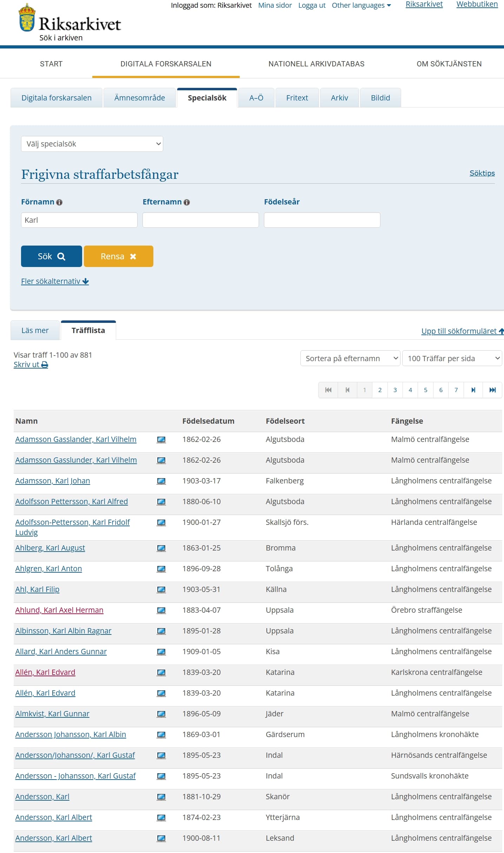Expand Fler sökalternativ options
This screenshot has width=504, height=853.
pos(55,281)
